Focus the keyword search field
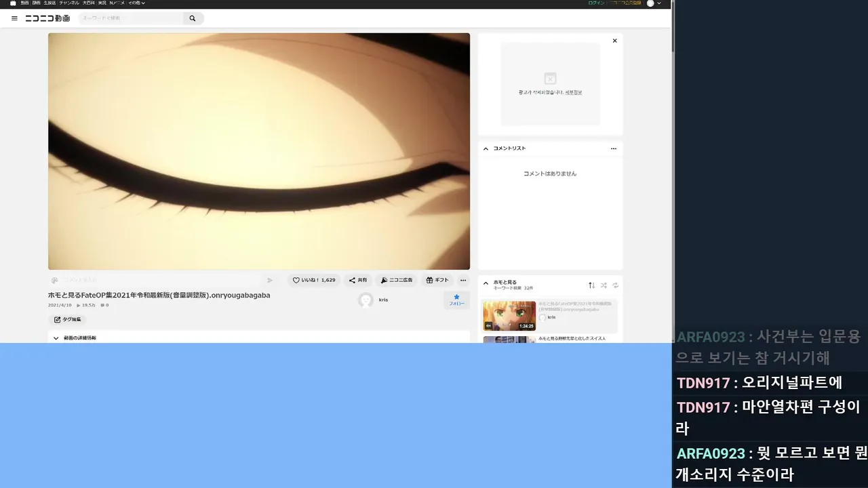868x488 pixels. (x=131, y=18)
